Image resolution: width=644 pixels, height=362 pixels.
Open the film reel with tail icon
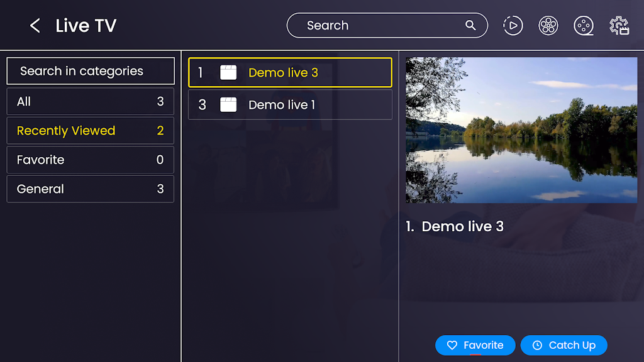584,26
